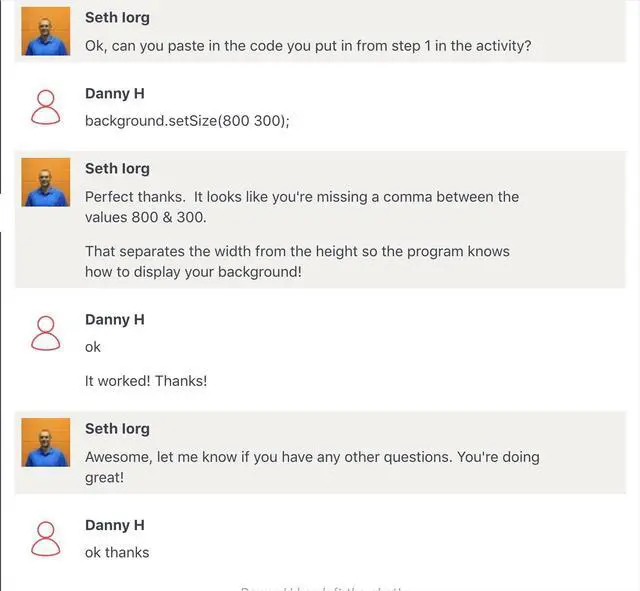Click Danny H's avatar icon beside 'ok thanks'
Viewport: 640px width, 591px height.
[x=46, y=539]
